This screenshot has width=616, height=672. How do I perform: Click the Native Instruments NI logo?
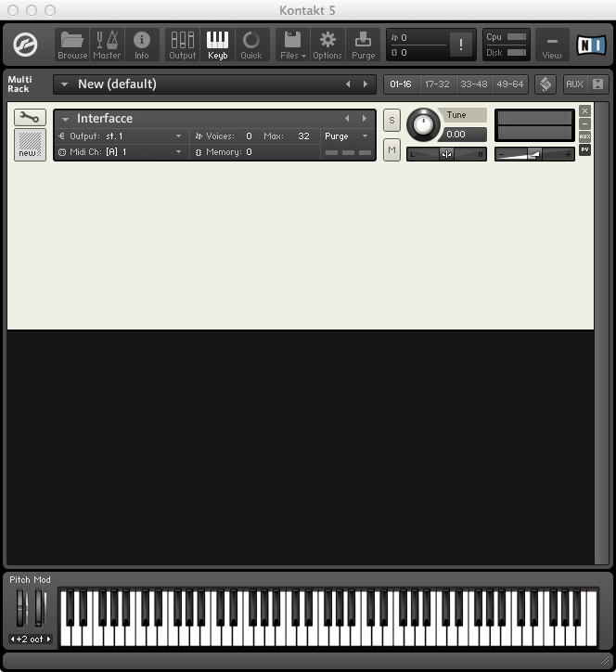[590, 45]
